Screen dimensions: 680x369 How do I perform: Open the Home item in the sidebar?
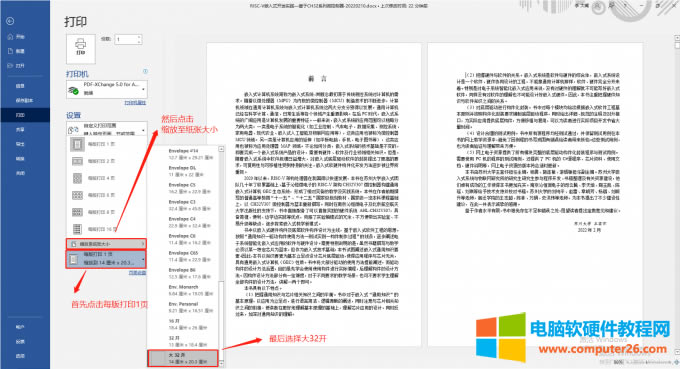(x=16, y=37)
